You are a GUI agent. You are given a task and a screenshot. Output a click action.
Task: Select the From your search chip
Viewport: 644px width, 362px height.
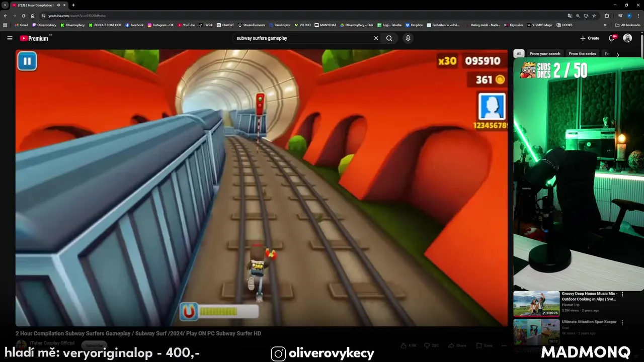[x=545, y=54]
